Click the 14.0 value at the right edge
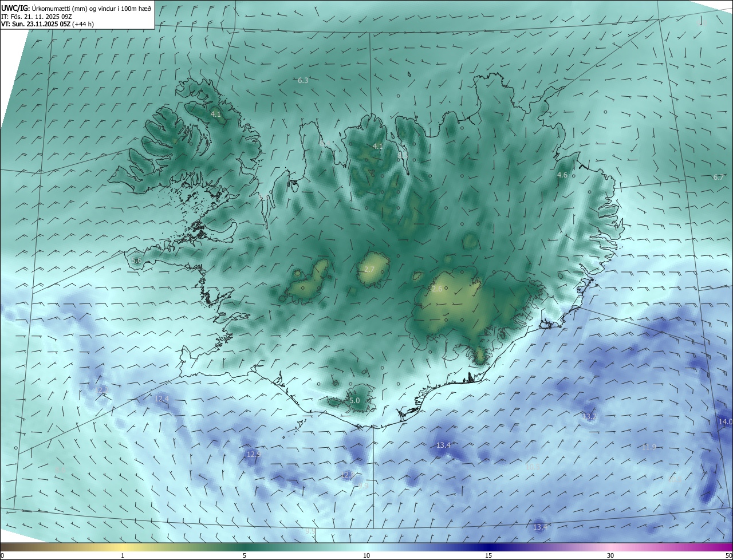Image resolution: width=733 pixels, height=560 pixels. [725, 421]
